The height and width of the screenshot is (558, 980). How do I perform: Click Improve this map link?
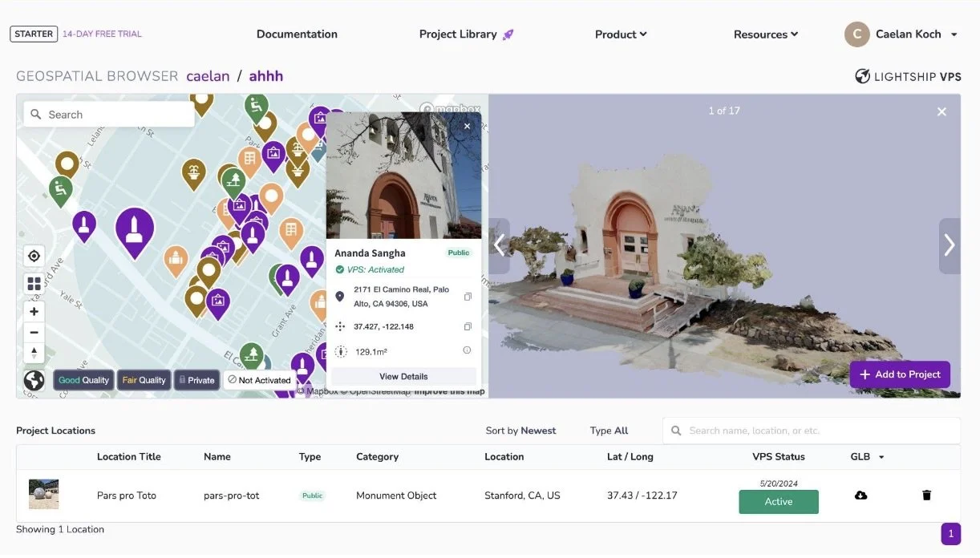tap(449, 392)
